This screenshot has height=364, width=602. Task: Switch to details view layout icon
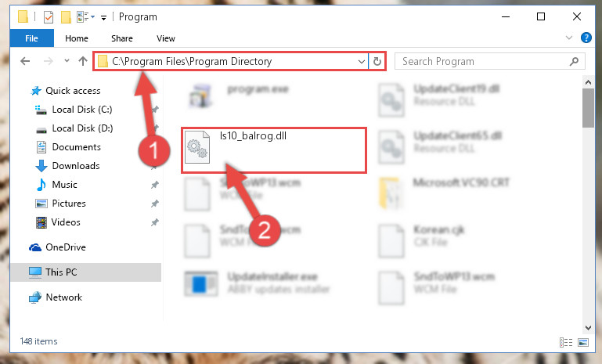[x=566, y=342]
